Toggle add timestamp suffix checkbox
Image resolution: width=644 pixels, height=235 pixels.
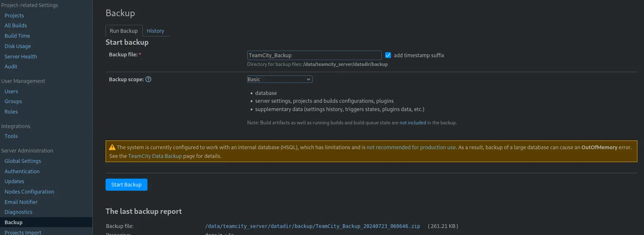click(388, 55)
